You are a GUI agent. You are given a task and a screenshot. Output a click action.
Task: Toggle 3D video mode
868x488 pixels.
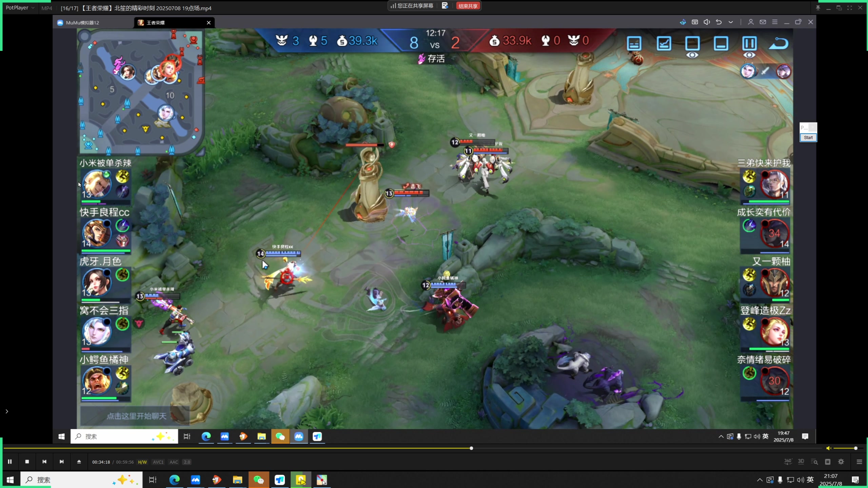coord(801,462)
